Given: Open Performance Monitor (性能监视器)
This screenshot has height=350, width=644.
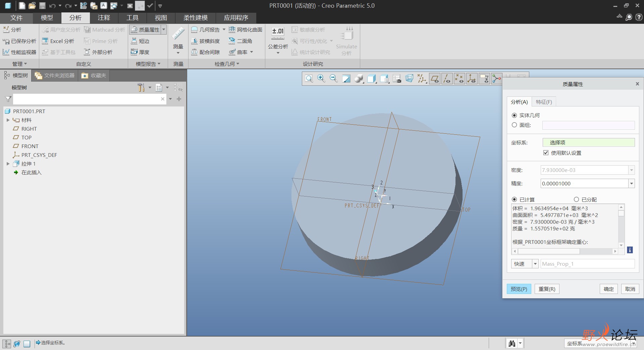Looking at the screenshot, I should 19,52.
